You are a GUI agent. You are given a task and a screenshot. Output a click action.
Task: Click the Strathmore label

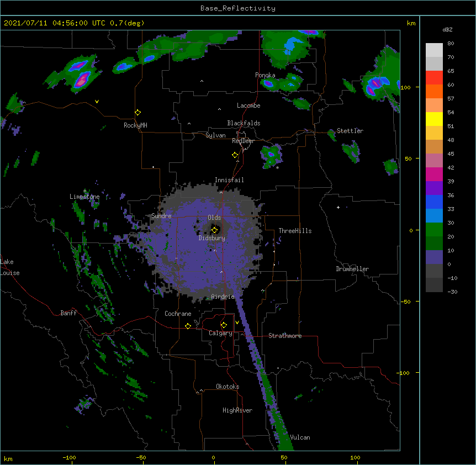click(x=285, y=336)
